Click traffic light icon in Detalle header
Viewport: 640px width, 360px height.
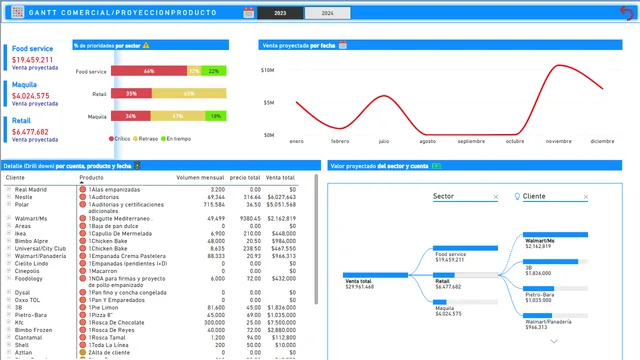137,165
